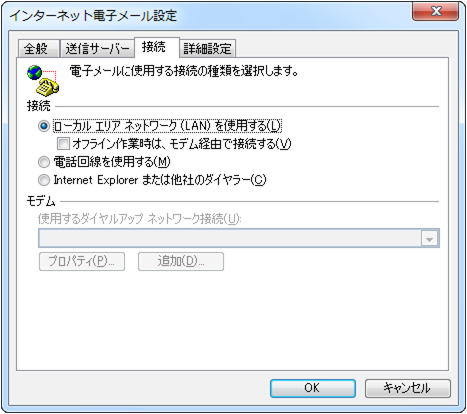Click the 使用するダイヤルアップ ネットワーク接続(U) label
This screenshot has width=467, height=414.
(x=139, y=219)
